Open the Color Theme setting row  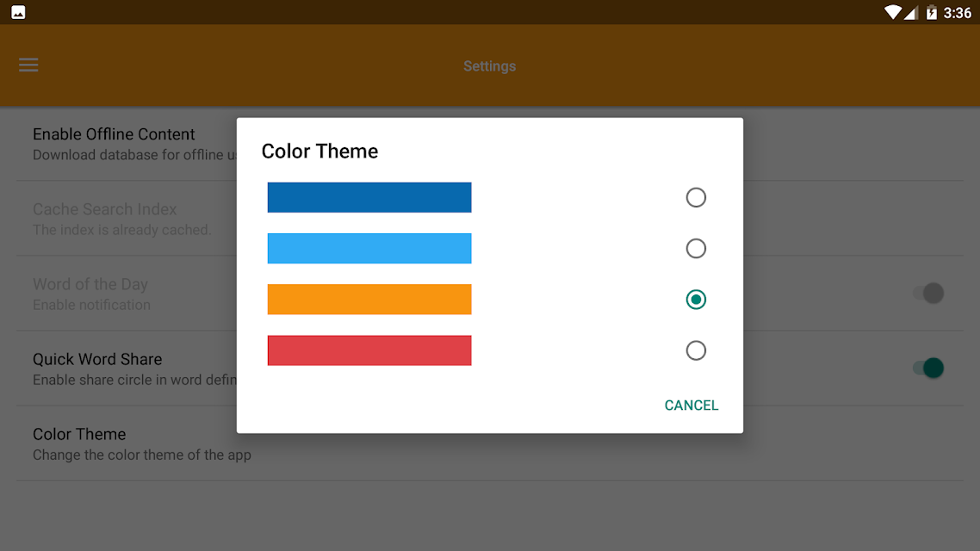coord(490,443)
